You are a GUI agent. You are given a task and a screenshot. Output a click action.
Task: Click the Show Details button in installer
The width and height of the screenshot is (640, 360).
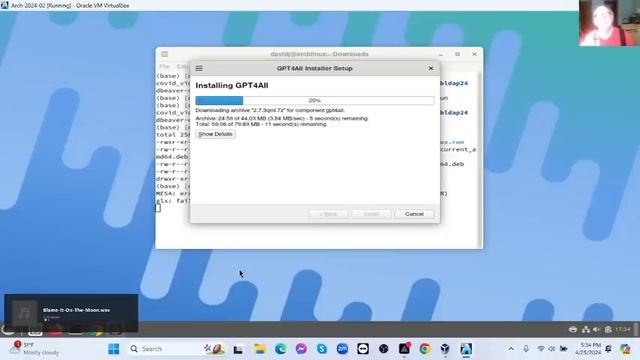[x=216, y=134]
